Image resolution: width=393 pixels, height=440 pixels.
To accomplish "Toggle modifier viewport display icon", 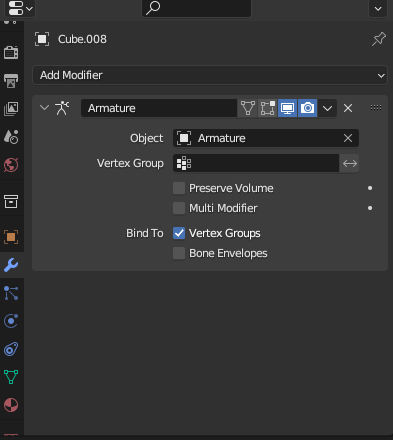I will [x=287, y=108].
